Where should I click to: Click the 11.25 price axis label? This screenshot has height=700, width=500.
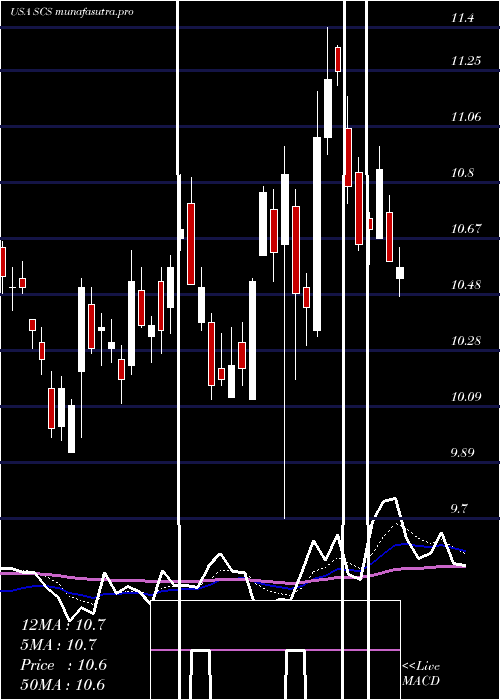click(x=466, y=61)
